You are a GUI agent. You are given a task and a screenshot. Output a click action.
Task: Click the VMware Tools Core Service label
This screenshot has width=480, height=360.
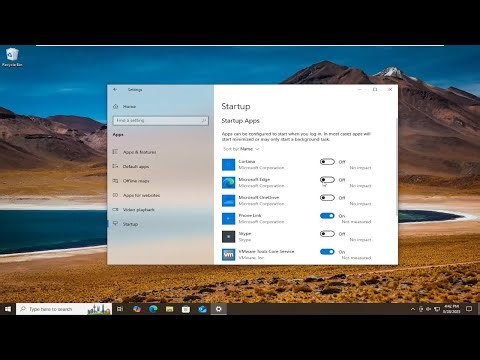(x=266, y=251)
